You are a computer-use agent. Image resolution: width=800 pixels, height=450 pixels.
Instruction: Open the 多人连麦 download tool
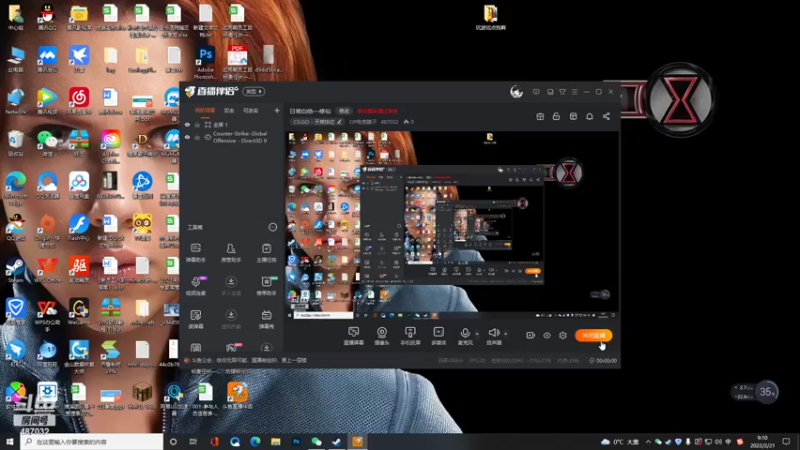[231, 286]
